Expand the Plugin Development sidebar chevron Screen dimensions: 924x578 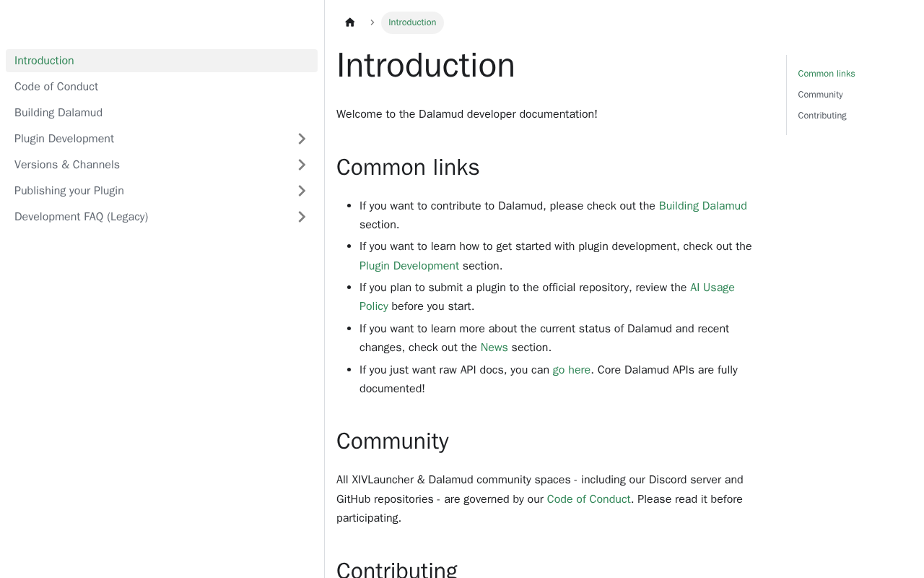coord(302,139)
